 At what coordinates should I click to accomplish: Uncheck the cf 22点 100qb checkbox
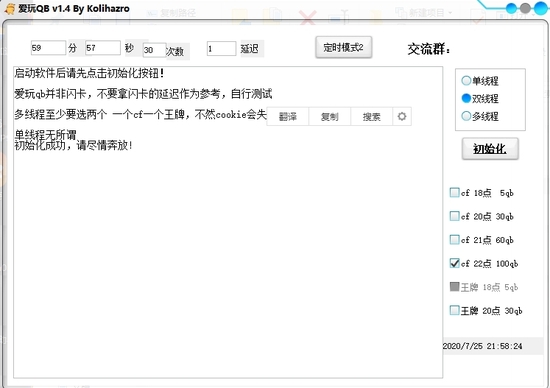[455, 263]
